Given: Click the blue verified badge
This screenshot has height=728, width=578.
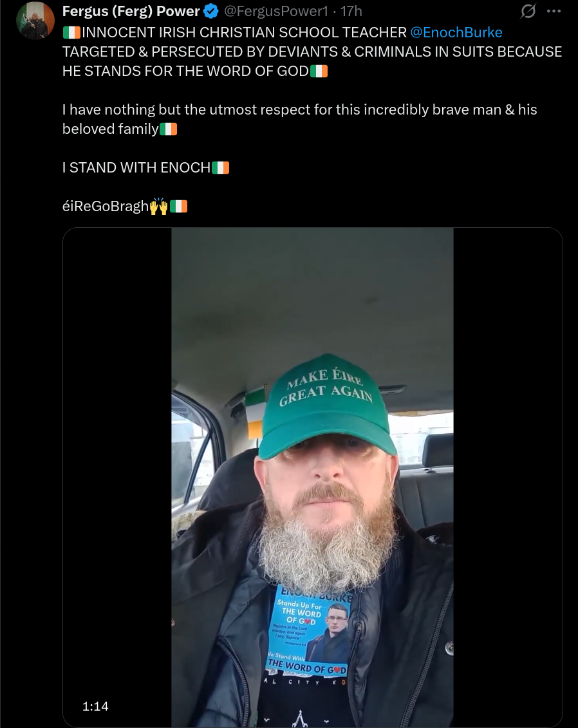Looking at the screenshot, I should click(x=211, y=11).
